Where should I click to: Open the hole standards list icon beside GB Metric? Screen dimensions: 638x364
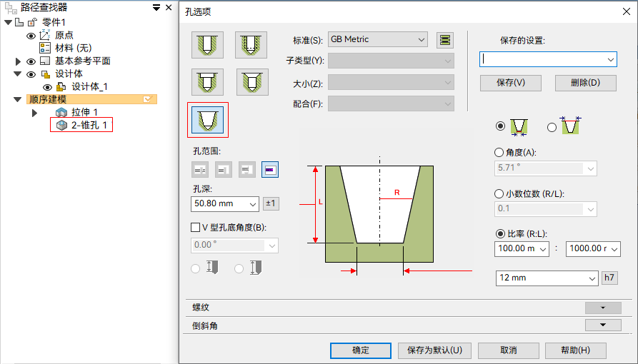[445, 40]
